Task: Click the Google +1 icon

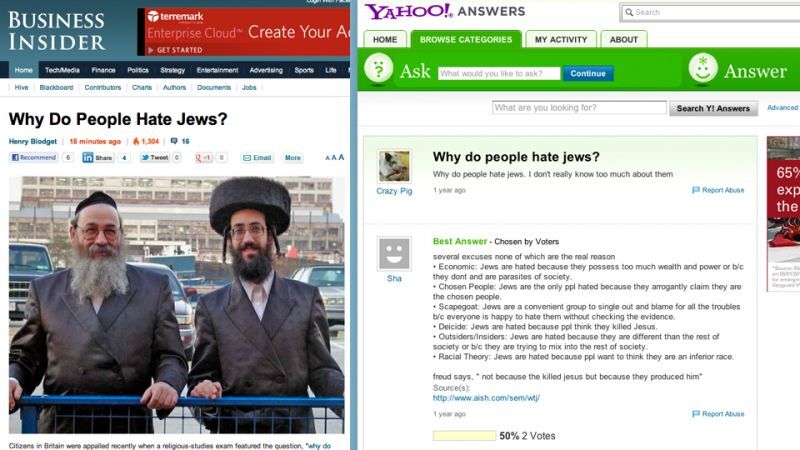Action: [x=204, y=158]
